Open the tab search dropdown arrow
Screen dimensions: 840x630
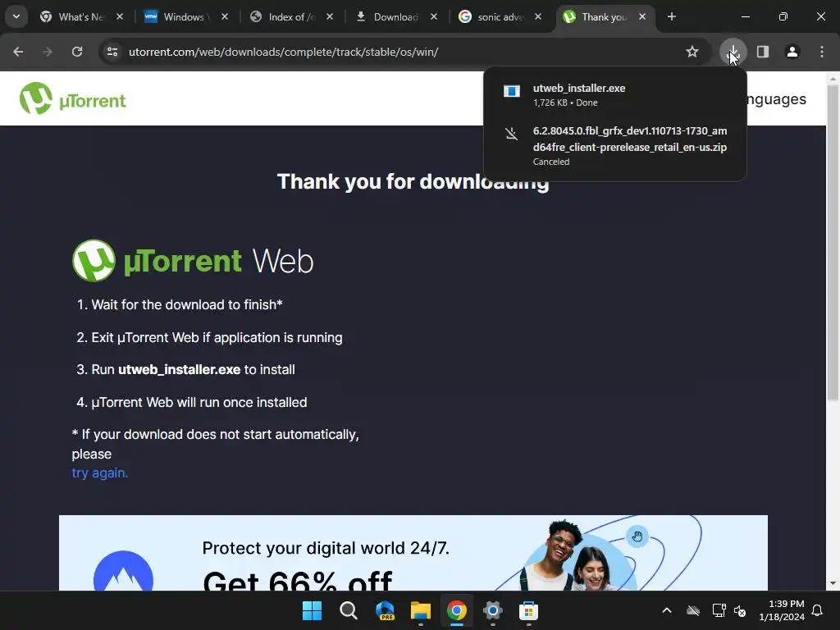[16, 16]
